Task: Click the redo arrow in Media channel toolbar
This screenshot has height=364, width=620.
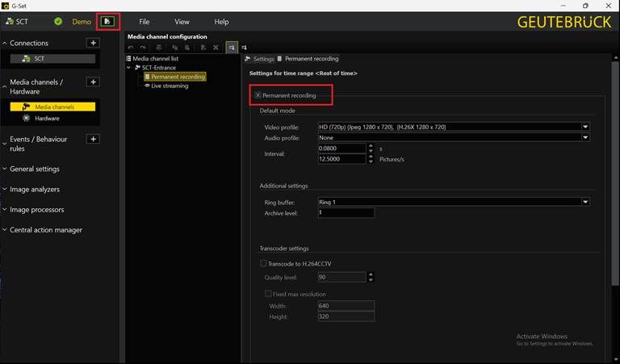Action: (143, 48)
